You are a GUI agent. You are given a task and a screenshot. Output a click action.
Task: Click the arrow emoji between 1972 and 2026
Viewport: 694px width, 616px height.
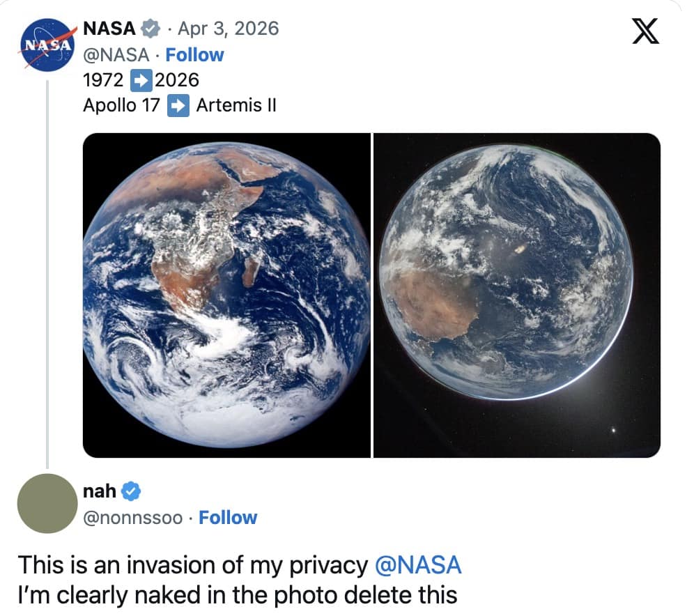(x=142, y=80)
